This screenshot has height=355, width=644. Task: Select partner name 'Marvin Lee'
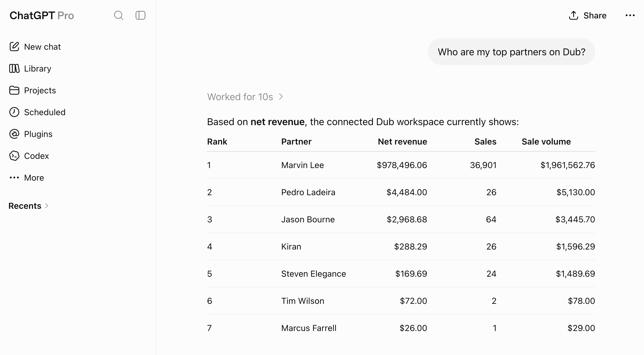[303, 165]
